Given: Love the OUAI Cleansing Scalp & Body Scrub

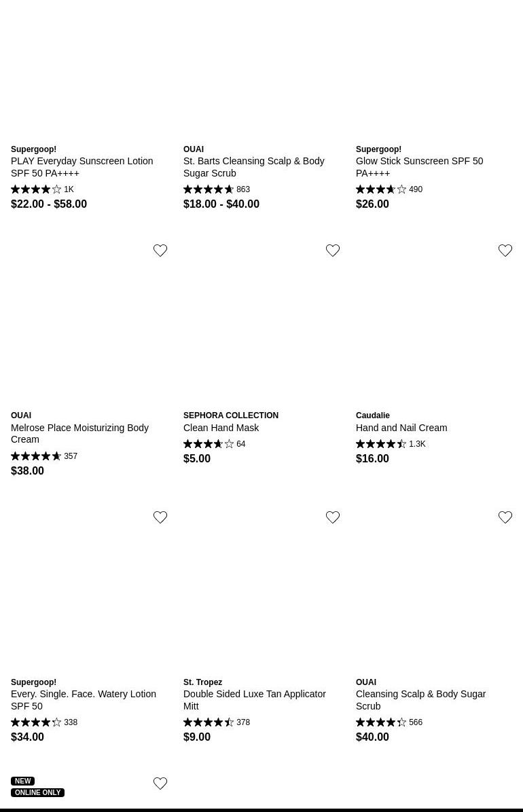Looking at the screenshot, I should point(505,518).
